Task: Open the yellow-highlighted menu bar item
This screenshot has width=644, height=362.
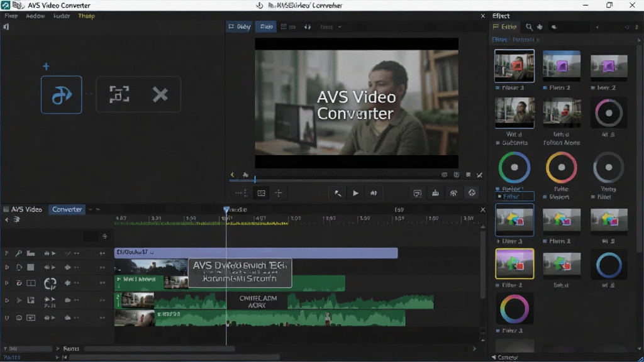Action: coord(86,16)
